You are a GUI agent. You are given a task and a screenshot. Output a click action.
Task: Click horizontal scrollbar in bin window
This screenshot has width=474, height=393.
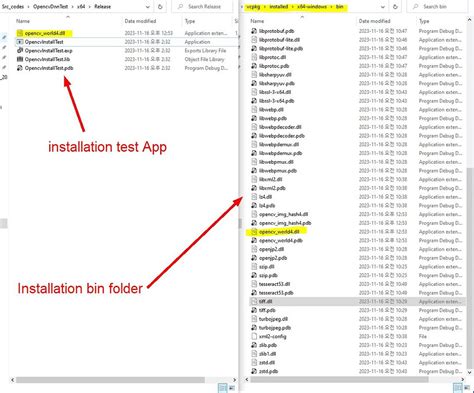[339, 380]
